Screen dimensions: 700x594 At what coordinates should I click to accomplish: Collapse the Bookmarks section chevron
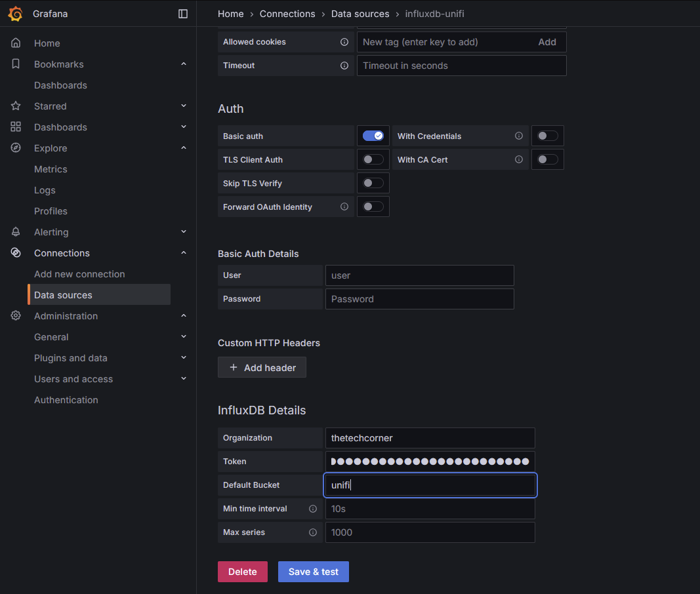[x=184, y=64]
